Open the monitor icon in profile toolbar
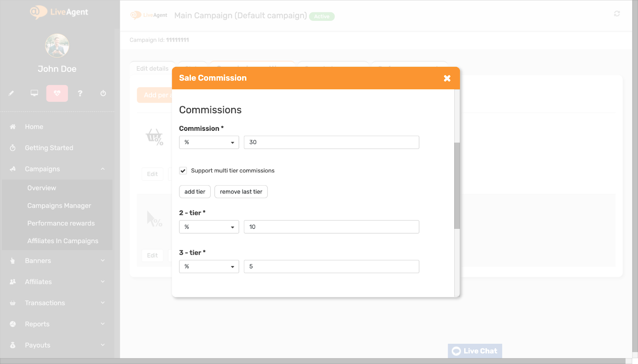Image resolution: width=638 pixels, height=364 pixels. pos(34,93)
